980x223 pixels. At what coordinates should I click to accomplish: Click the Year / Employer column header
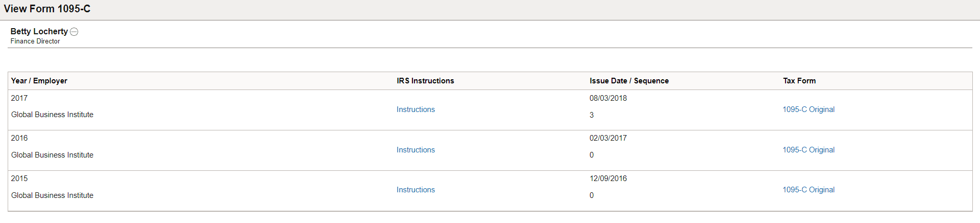pyautogui.click(x=39, y=81)
